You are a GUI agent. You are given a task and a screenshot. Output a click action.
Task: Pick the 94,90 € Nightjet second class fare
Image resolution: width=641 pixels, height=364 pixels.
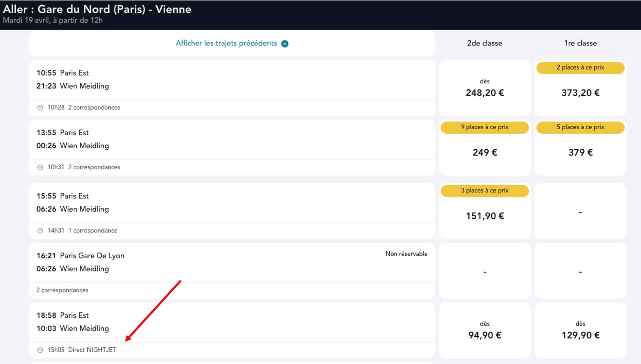coord(485,335)
